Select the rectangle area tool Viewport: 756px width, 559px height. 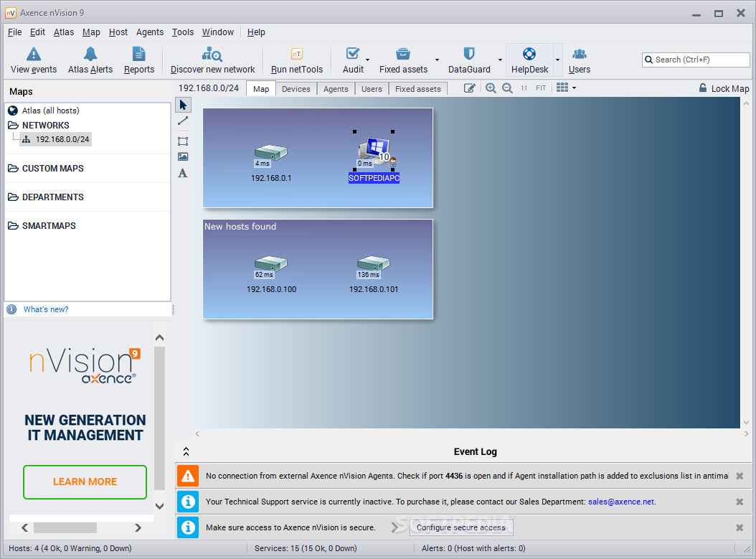[183, 141]
